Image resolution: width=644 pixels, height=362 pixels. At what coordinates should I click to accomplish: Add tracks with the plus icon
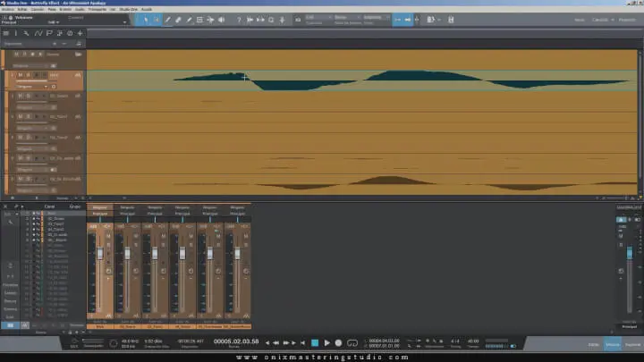pyautogui.click(x=80, y=33)
